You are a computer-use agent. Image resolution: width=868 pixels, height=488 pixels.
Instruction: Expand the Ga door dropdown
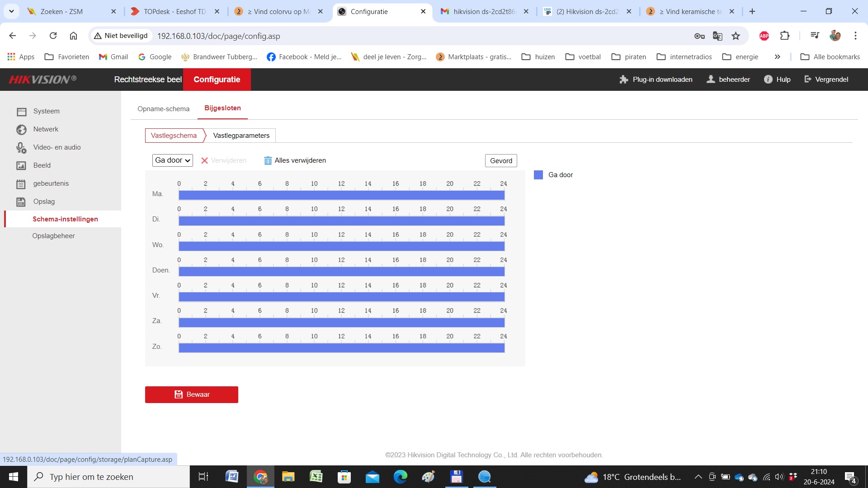pos(173,160)
